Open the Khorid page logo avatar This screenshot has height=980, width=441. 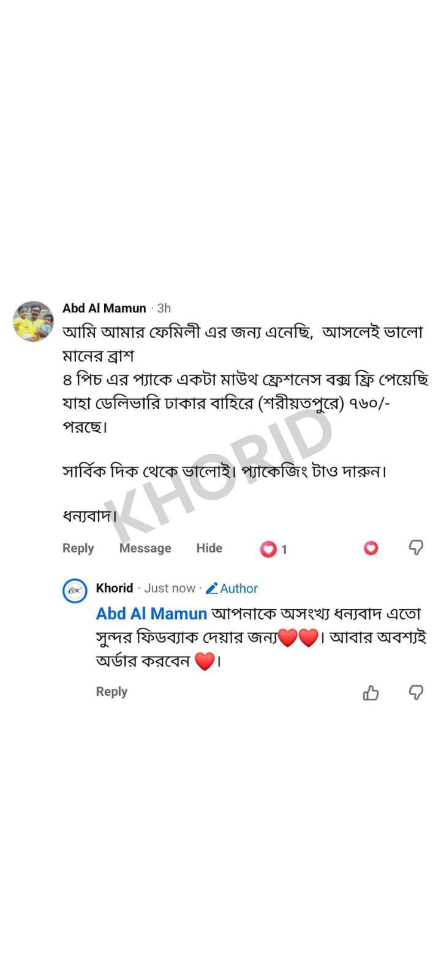coord(75,592)
